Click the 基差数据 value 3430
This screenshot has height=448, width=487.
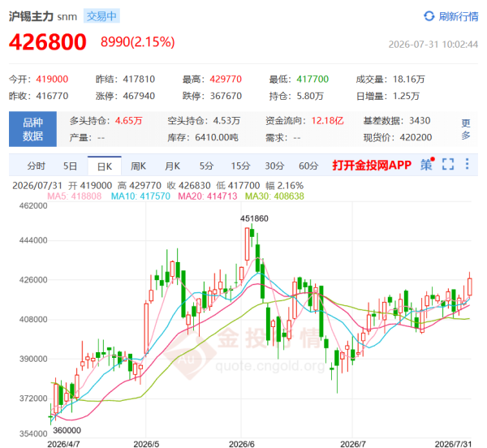[x=420, y=120]
